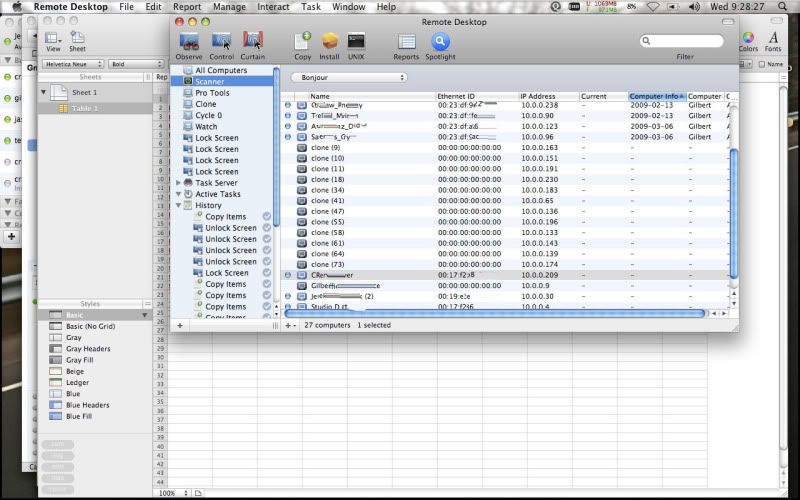Open the Reports tool
800x500 pixels.
click(406, 42)
